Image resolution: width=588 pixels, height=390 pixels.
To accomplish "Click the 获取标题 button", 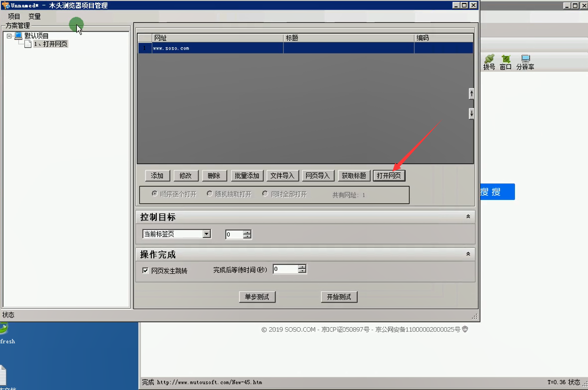I will point(354,176).
